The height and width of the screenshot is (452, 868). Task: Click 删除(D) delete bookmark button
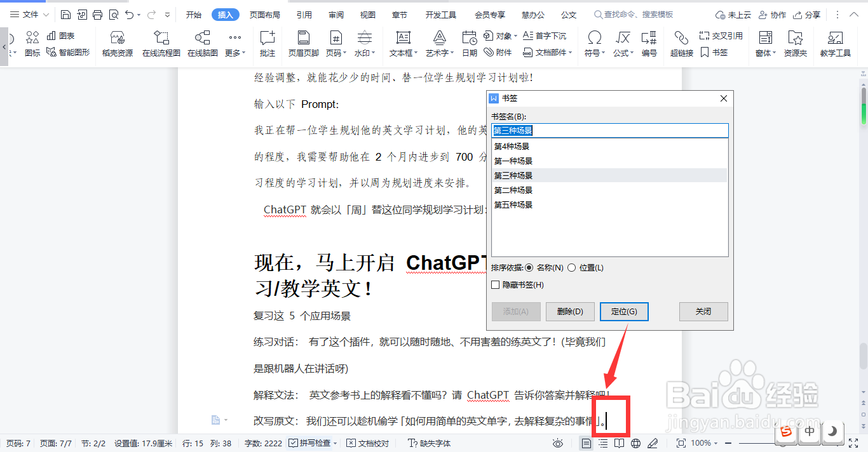click(570, 312)
